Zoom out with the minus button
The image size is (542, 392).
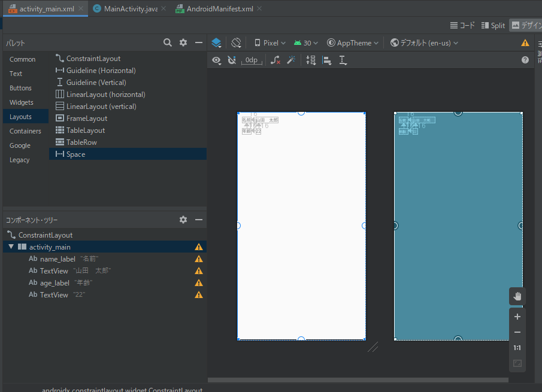click(x=517, y=332)
